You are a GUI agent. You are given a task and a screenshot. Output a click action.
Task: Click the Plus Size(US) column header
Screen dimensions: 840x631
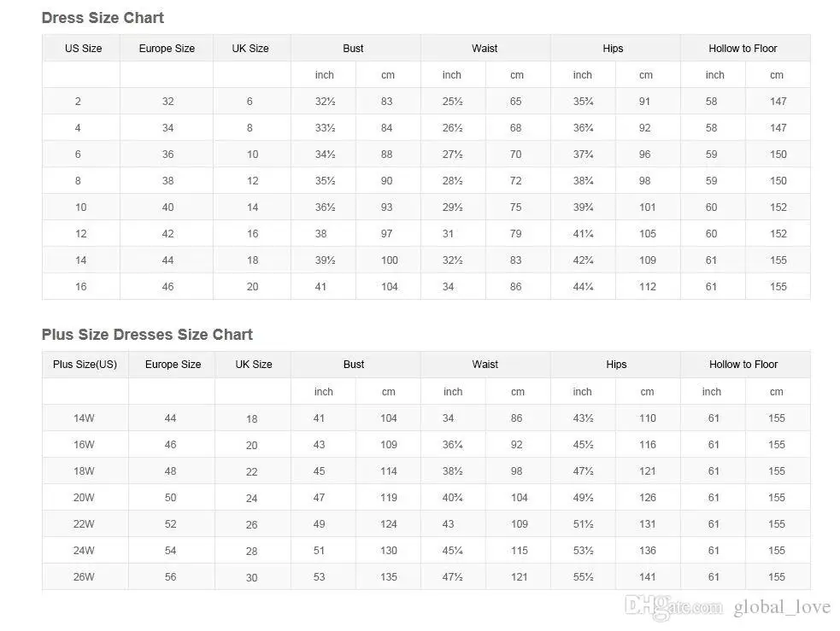pyautogui.click(x=85, y=365)
